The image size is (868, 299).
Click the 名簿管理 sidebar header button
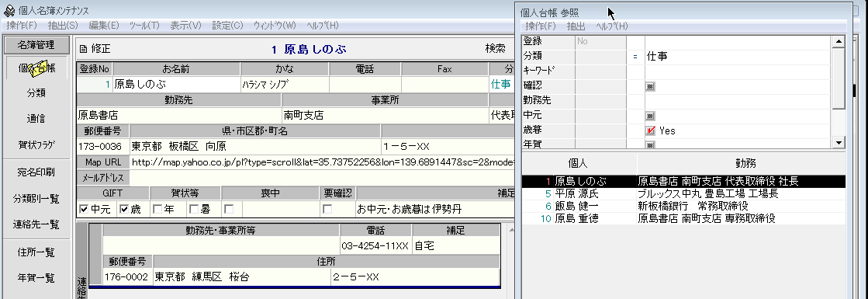coord(36,45)
